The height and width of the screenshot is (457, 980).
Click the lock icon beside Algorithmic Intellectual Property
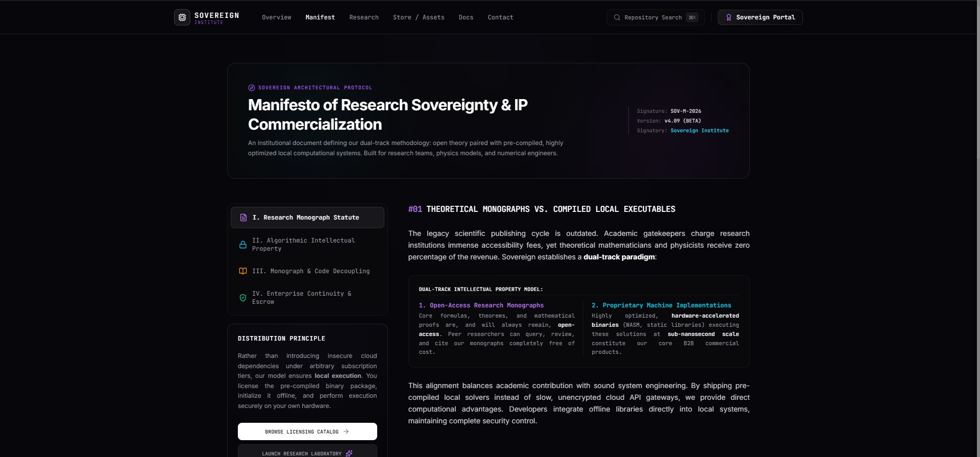pyautogui.click(x=243, y=245)
